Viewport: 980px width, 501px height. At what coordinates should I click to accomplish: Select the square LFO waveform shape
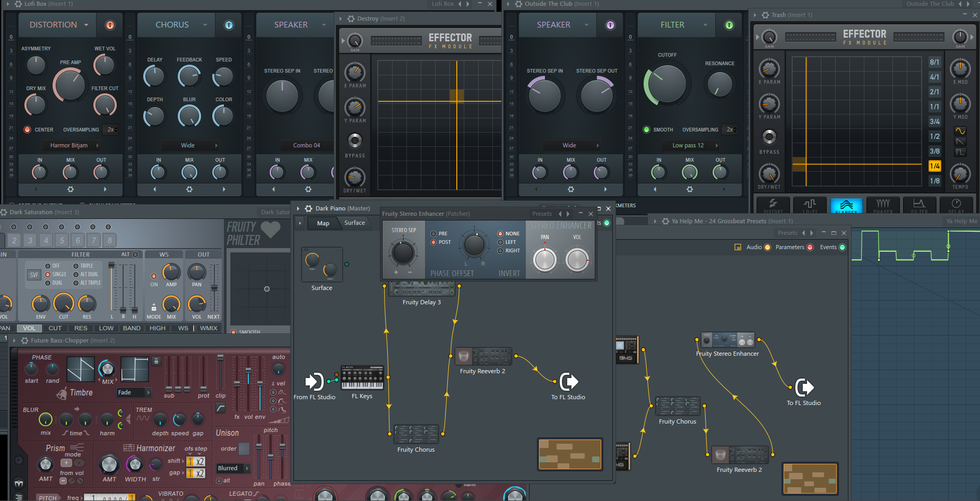pos(960,152)
